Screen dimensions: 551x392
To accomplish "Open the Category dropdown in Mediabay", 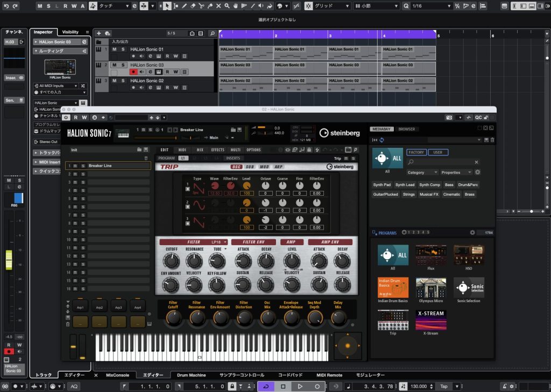I will [422, 173].
